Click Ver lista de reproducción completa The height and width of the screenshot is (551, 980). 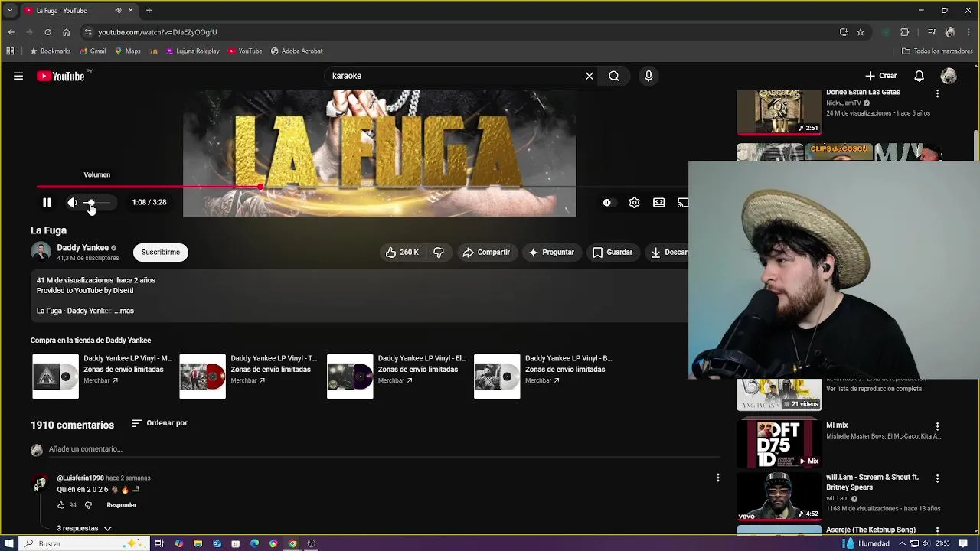point(874,389)
